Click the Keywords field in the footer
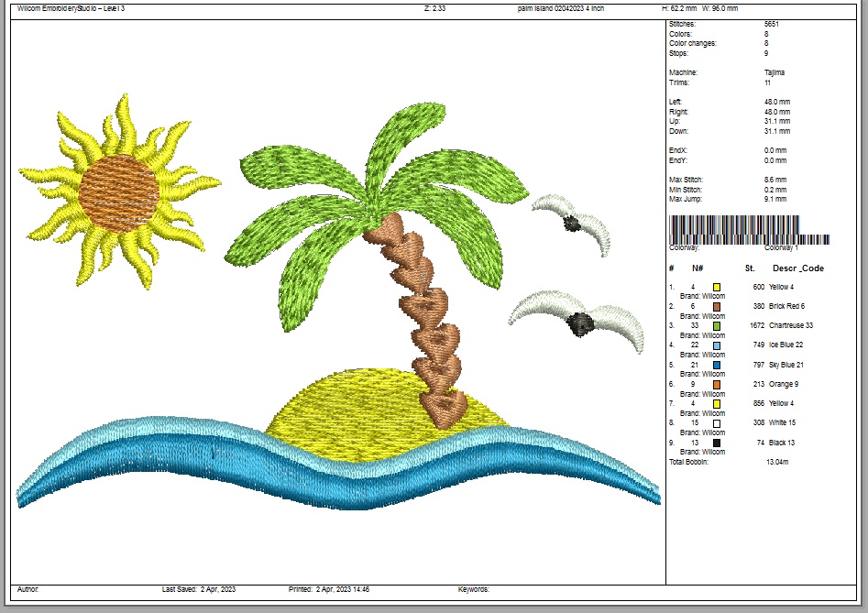This screenshot has width=868, height=613. [x=474, y=589]
